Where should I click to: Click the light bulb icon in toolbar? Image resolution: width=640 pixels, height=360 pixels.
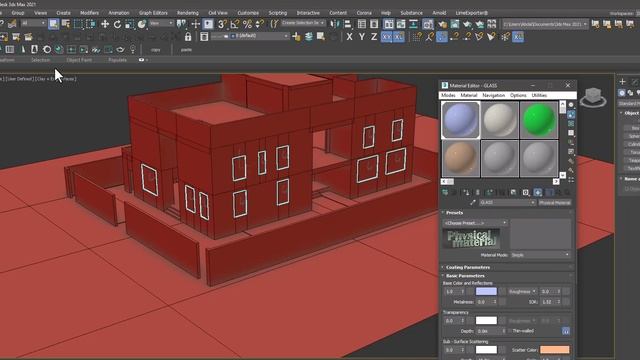tap(133, 49)
